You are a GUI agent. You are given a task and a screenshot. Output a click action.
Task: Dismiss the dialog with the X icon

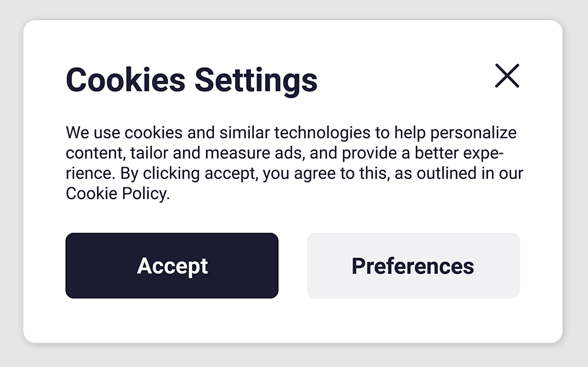[x=507, y=76]
